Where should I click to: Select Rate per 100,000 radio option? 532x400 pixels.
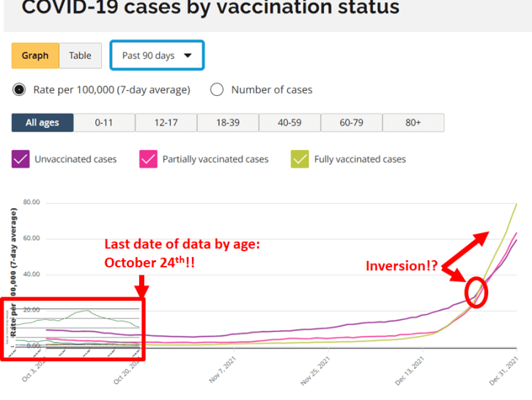(x=20, y=90)
